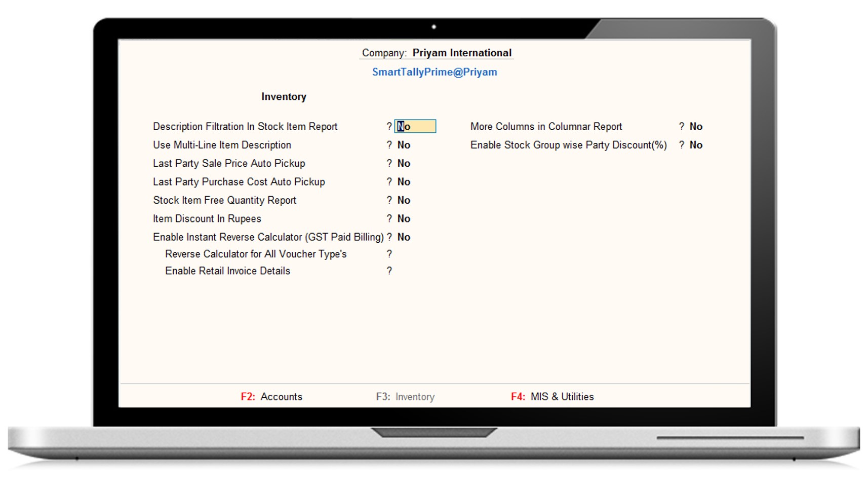Click Description Filtration In Stock Item Report label
The width and height of the screenshot is (868, 489).
245,126
